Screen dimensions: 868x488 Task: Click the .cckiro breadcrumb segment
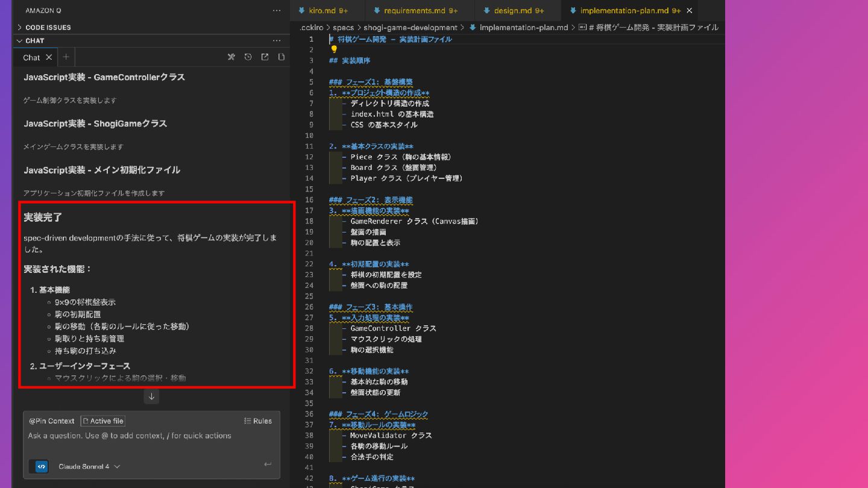[312, 28]
